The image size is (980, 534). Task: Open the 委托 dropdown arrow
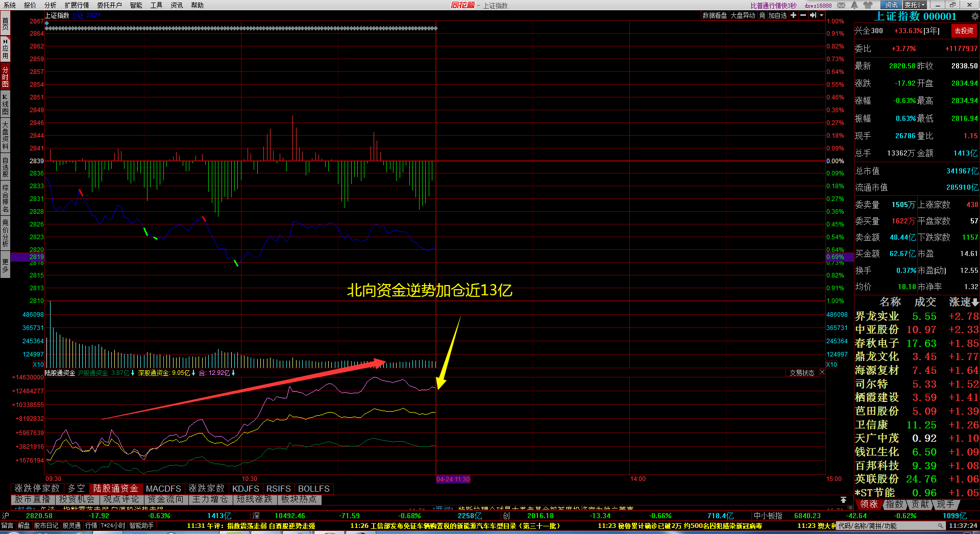922,5
